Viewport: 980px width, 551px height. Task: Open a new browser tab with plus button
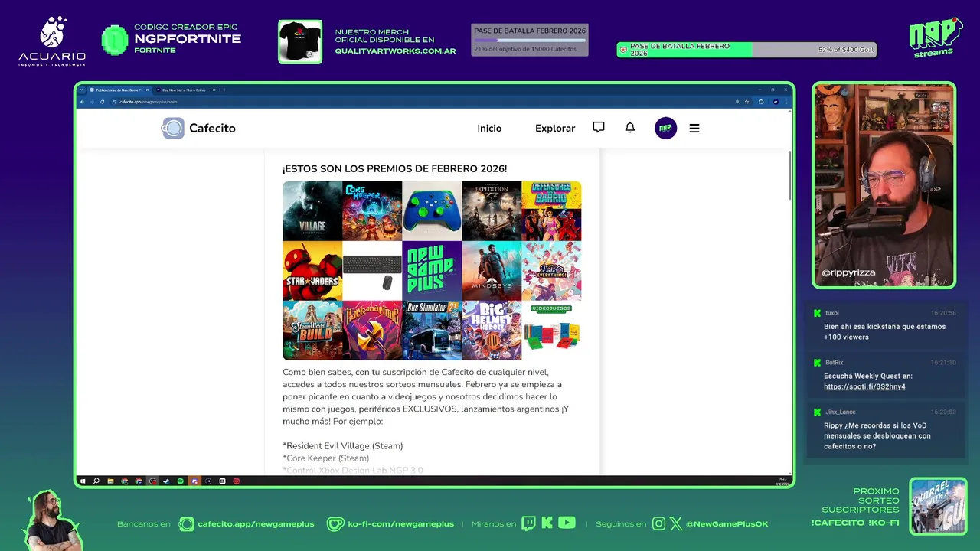[224, 90]
